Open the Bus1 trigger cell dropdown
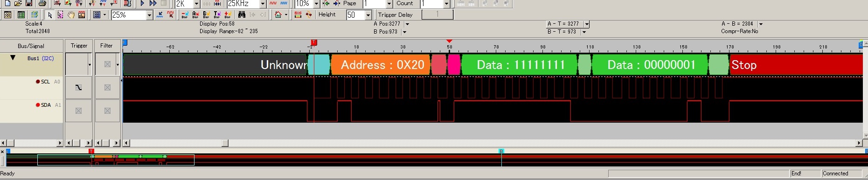The width and height of the screenshot is (868, 180). [x=90, y=64]
